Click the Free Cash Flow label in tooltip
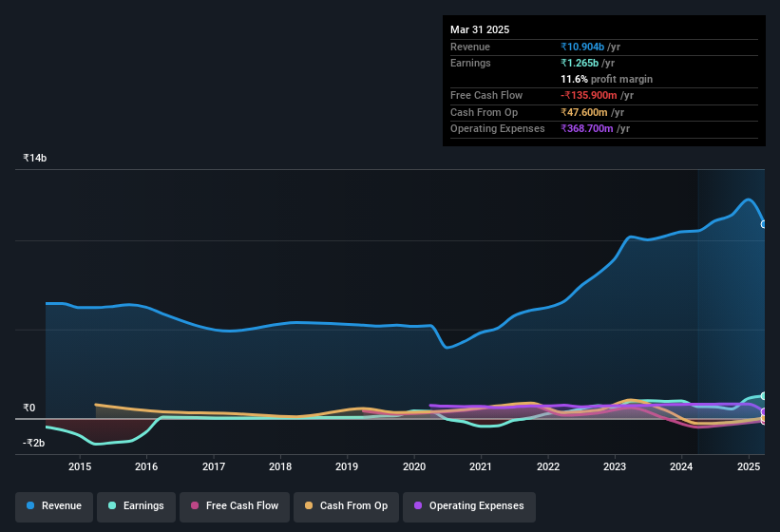This screenshot has width=780, height=532. tap(486, 95)
